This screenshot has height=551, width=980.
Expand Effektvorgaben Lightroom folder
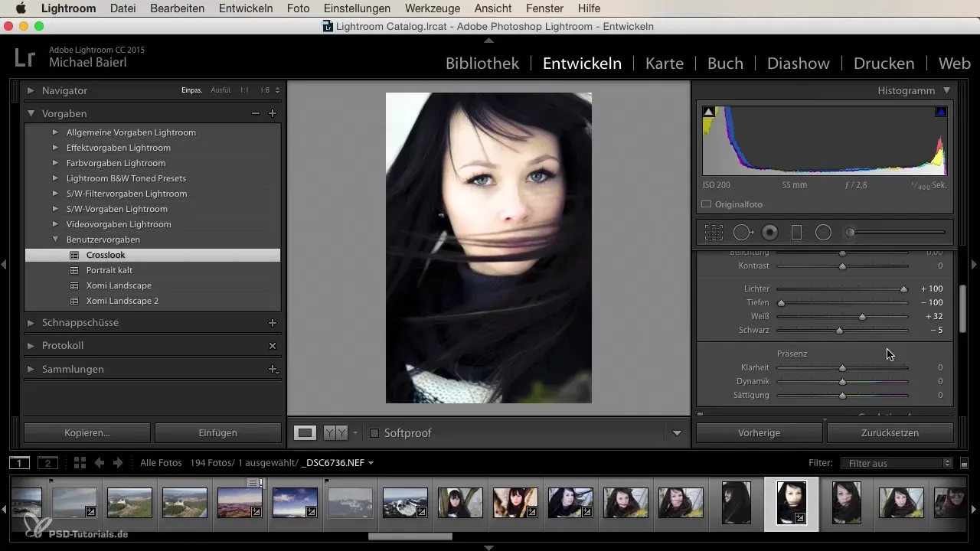click(x=55, y=148)
